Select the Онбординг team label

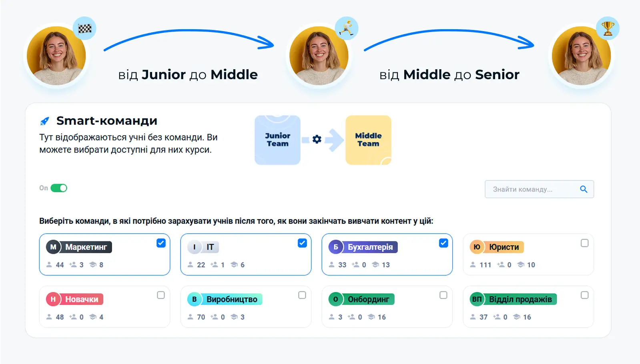[368, 299]
